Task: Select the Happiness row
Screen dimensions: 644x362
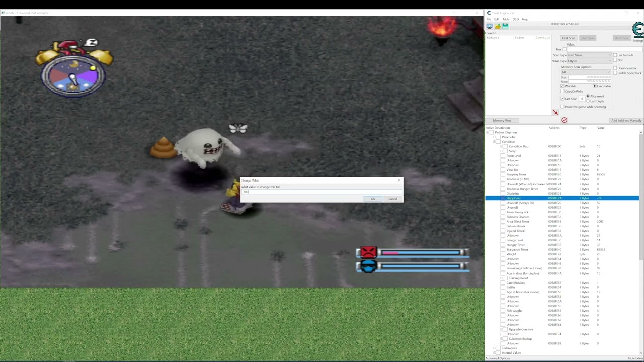Action: [x=562, y=198]
